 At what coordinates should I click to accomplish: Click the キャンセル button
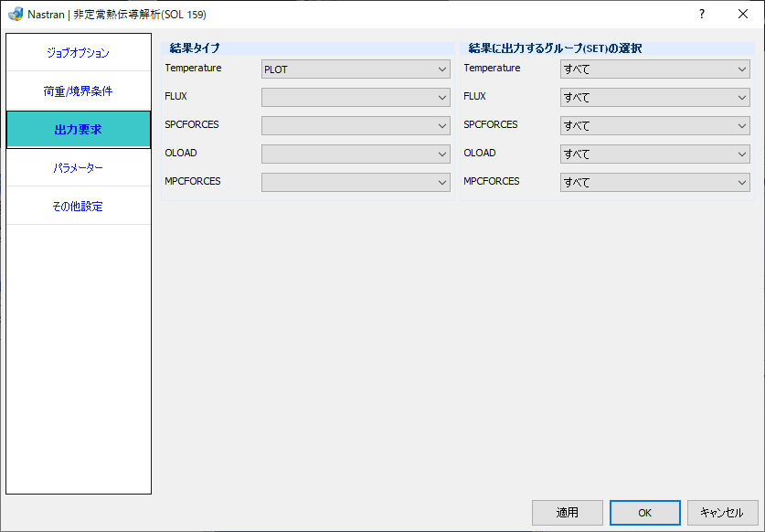(x=723, y=513)
